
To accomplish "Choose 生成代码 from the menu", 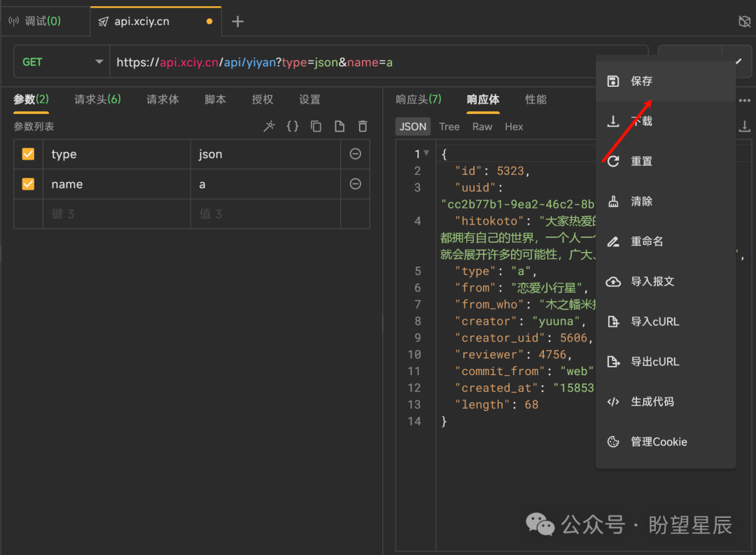I will click(x=666, y=402).
